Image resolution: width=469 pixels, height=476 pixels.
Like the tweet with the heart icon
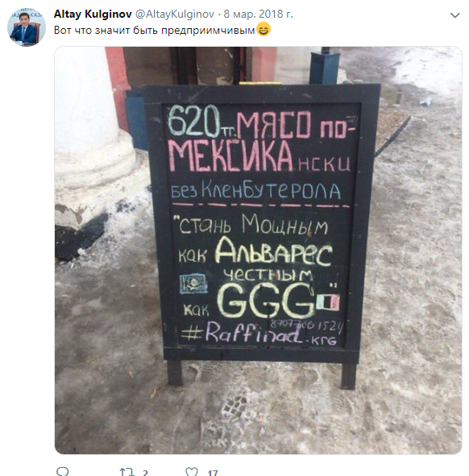[x=192, y=471]
